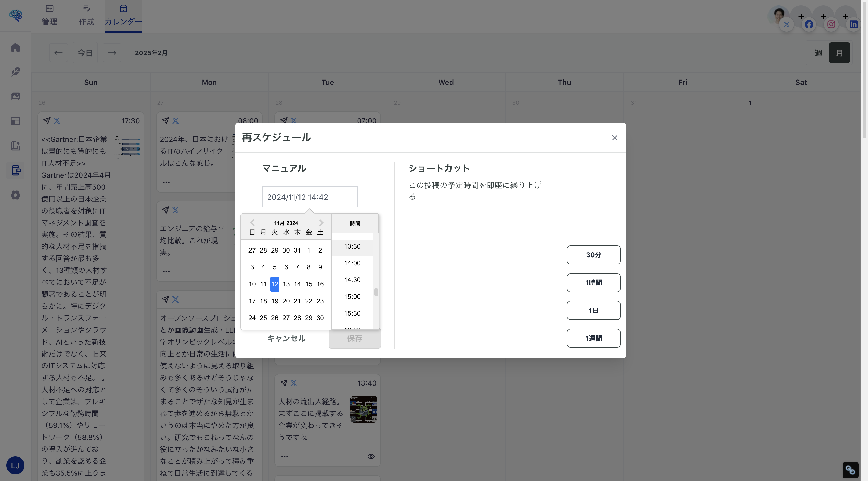Open the media gallery sidebar icon
The width and height of the screenshot is (868, 481).
pos(15,97)
